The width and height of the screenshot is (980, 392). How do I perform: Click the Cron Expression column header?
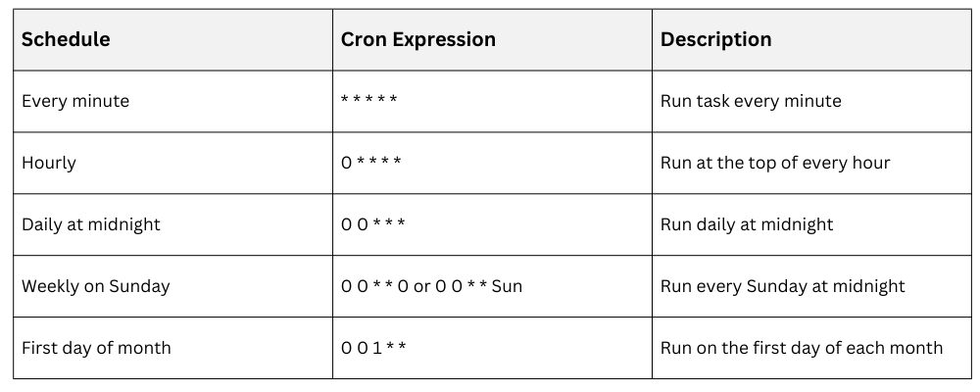click(417, 40)
